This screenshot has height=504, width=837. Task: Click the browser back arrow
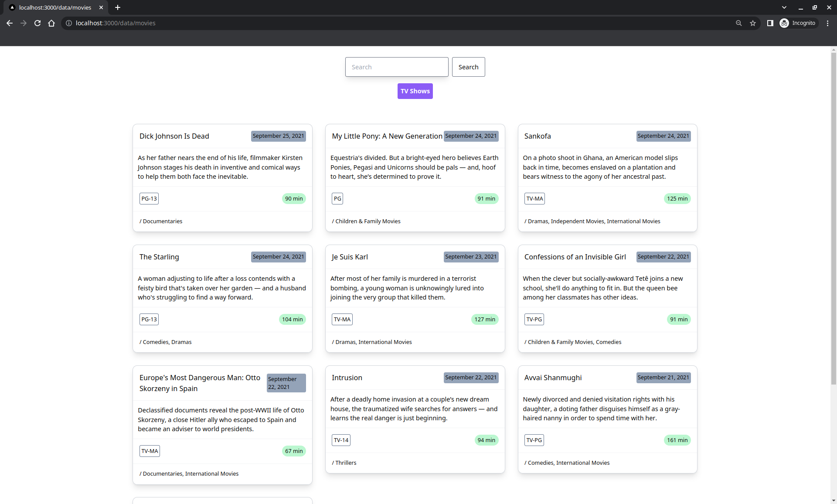pos(10,23)
